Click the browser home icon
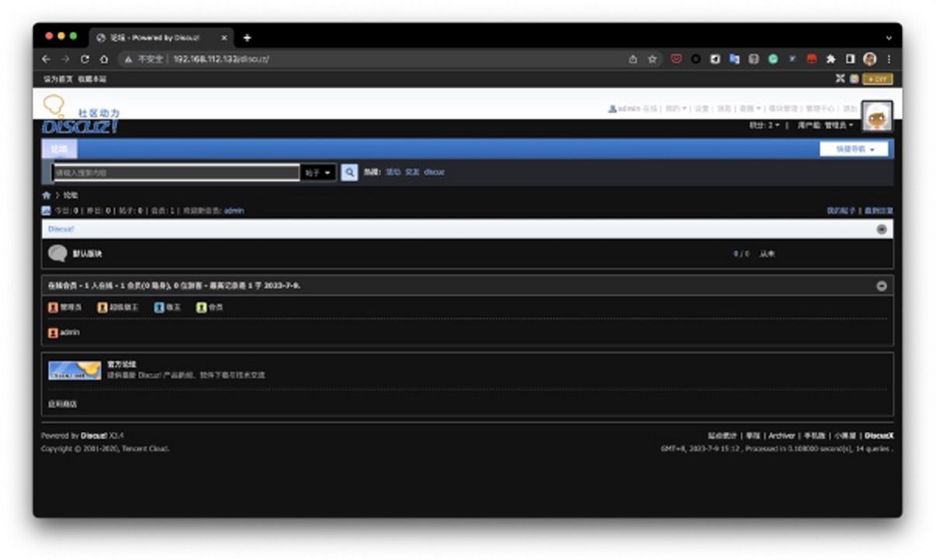Screen dimensions: 936x560 coord(103,59)
